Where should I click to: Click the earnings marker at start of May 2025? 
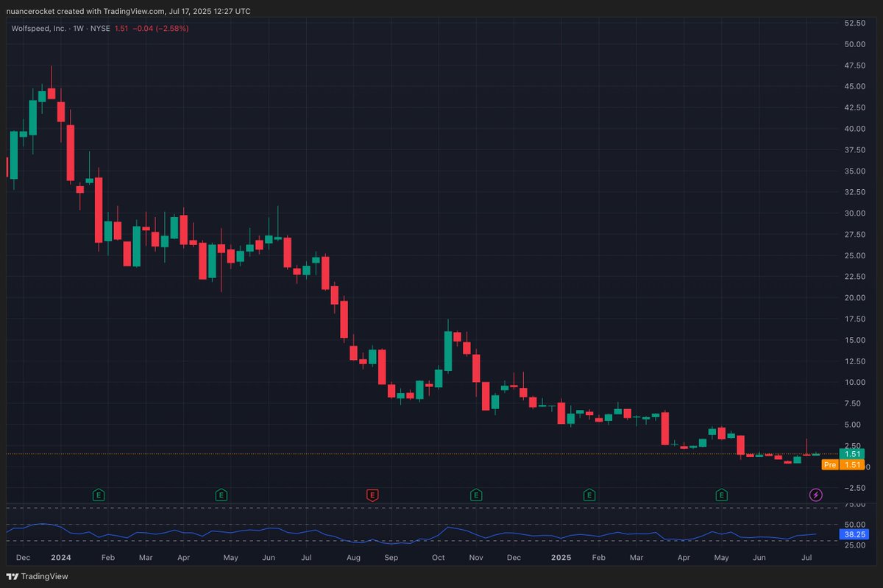click(723, 495)
